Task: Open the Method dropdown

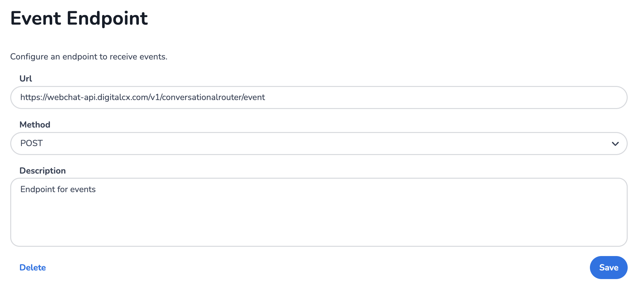Action: click(318, 144)
